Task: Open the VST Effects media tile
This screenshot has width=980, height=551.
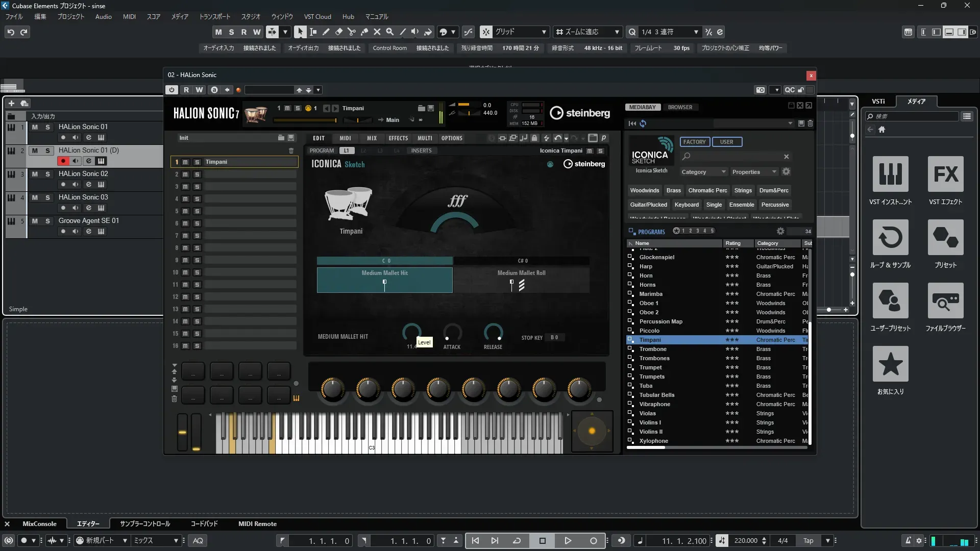Action: (945, 174)
